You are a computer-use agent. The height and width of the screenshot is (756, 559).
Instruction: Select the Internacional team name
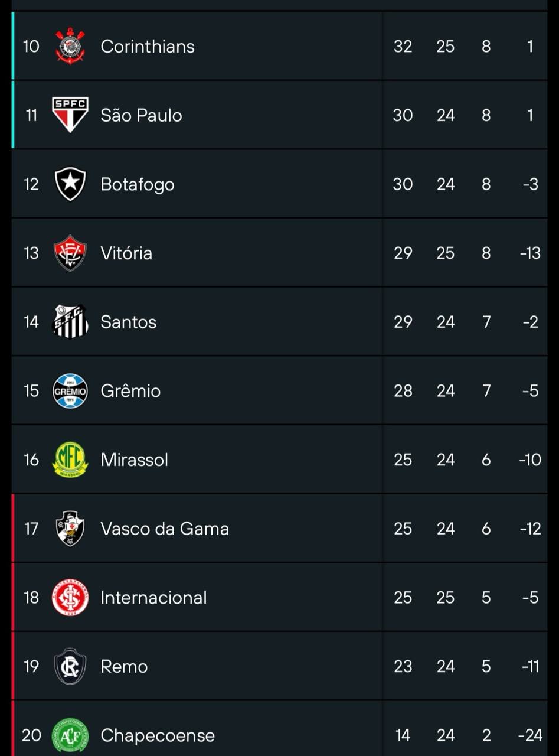coord(153,598)
